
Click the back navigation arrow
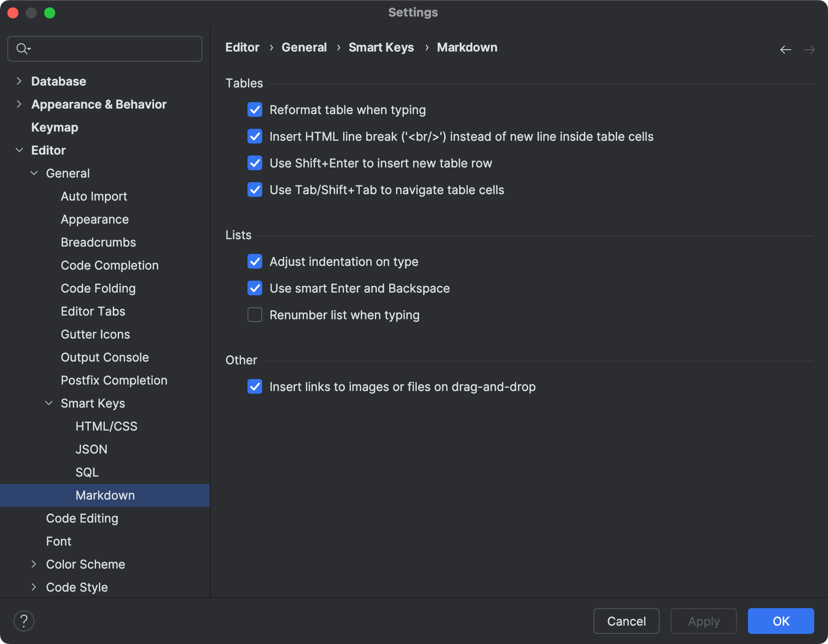(785, 49)
